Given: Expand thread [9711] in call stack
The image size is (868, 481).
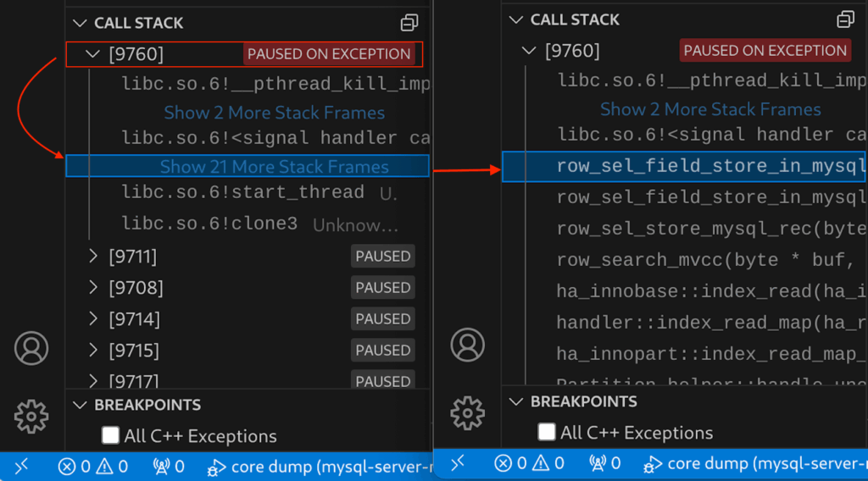Looking at the screenshot, I should point(93,257).
